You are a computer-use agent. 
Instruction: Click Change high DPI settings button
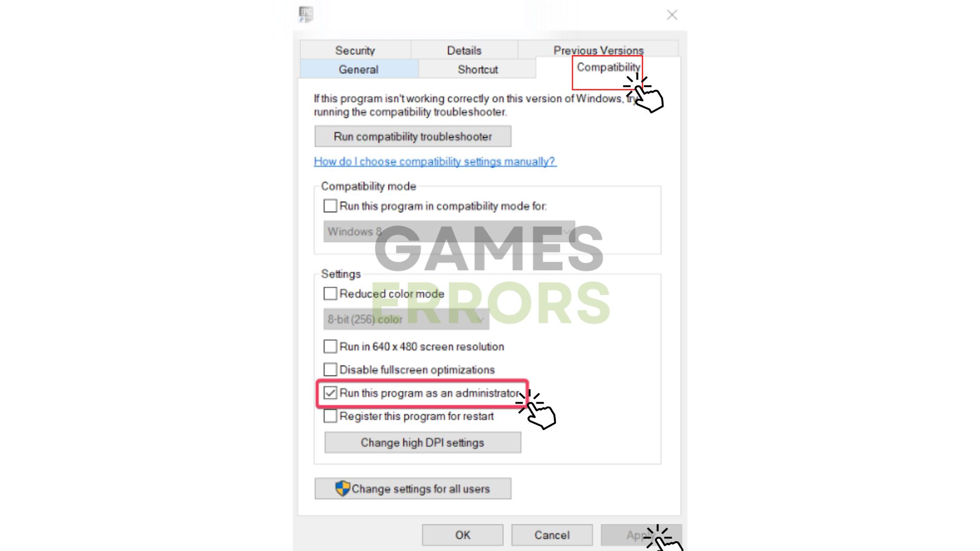(x=423, y=443)
